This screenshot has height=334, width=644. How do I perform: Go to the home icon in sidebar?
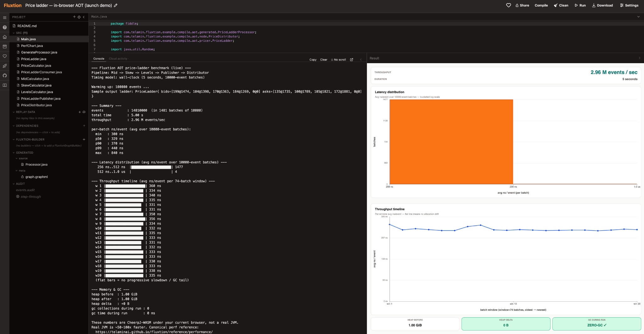(5, 37)
